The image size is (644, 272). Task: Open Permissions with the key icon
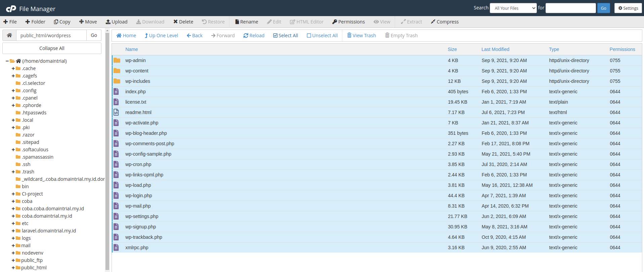pos(335,22)
